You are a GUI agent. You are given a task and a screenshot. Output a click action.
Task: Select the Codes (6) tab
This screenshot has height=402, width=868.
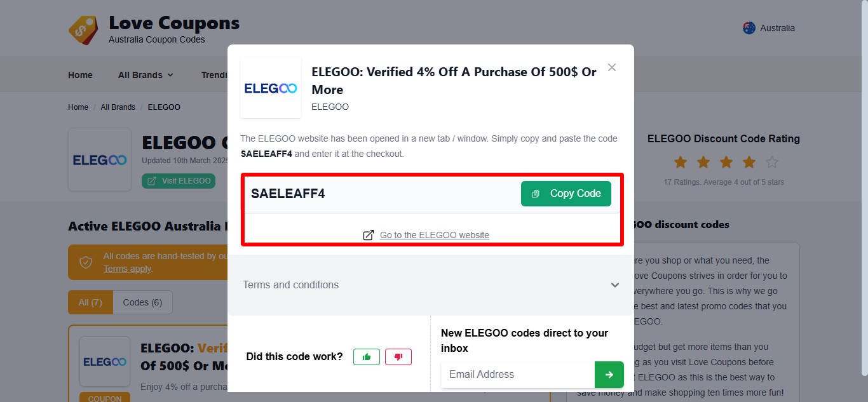[142, 302]
